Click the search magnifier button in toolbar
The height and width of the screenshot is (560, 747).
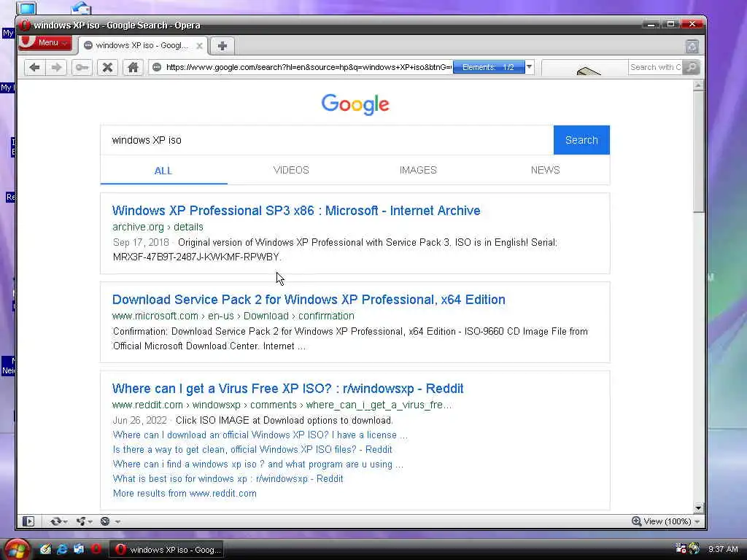pos(691,67)
